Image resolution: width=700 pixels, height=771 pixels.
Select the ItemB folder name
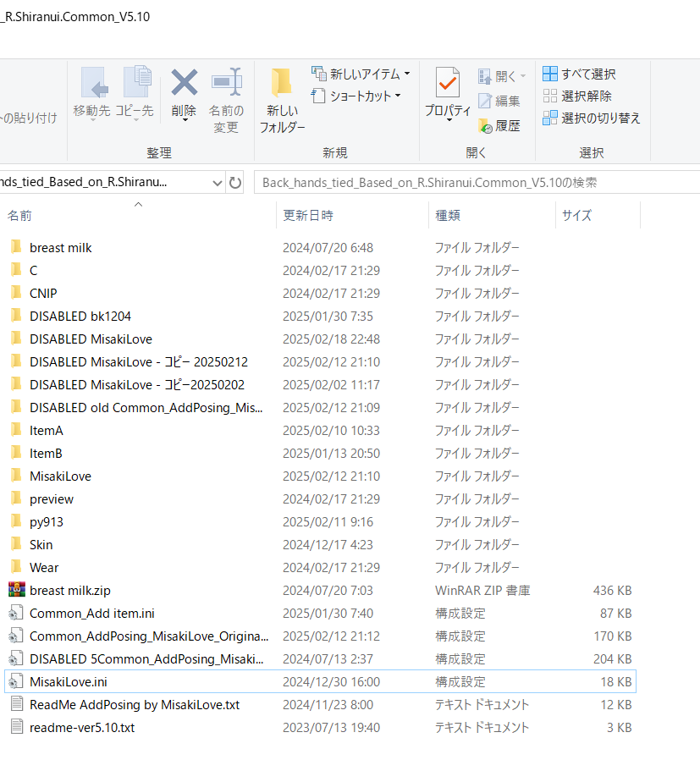(46, 454)
